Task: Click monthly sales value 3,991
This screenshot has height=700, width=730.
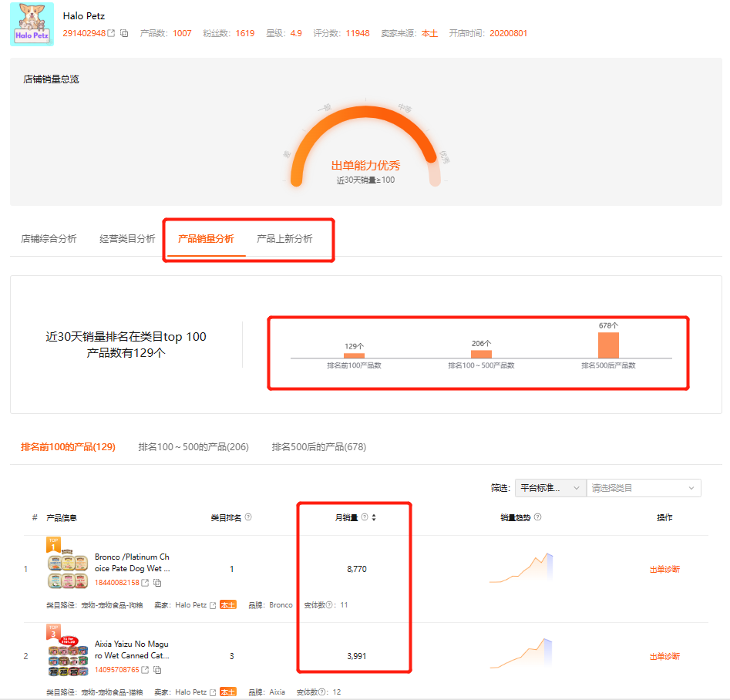Action: point(357,656)
